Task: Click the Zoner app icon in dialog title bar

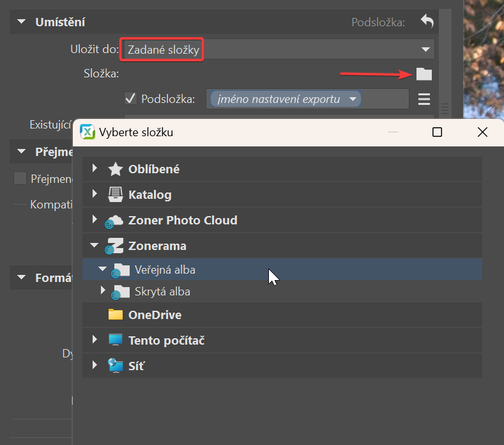Action: point(88,132)
